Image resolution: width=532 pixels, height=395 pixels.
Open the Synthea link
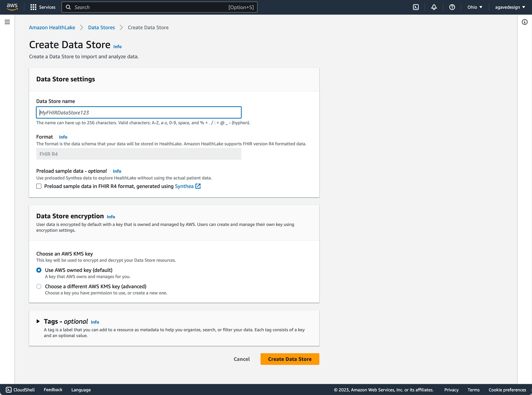184,186
